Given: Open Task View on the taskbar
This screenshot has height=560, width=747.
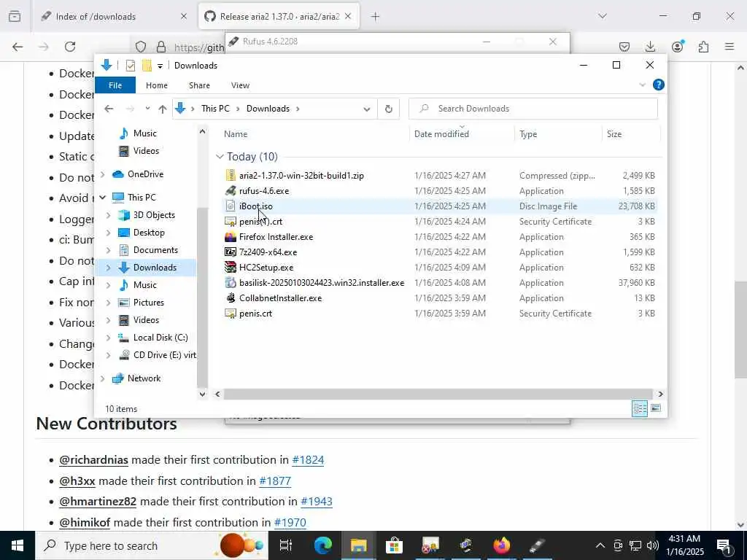Looking at the screenshot, I should point(285,545).
